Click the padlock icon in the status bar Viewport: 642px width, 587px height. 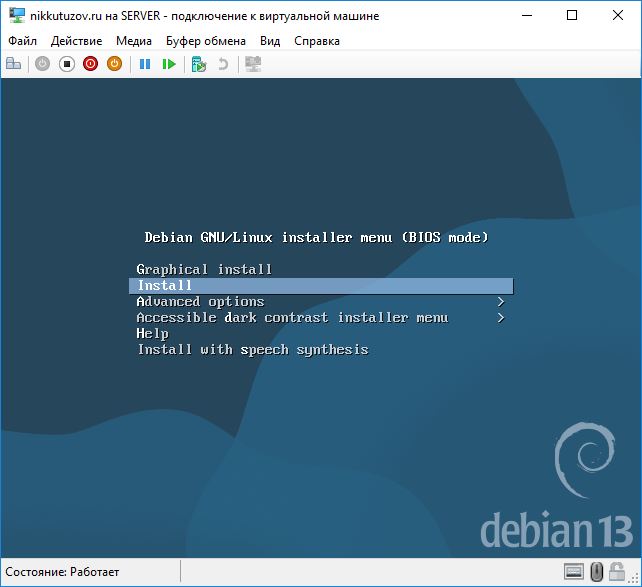click(620, 572)
